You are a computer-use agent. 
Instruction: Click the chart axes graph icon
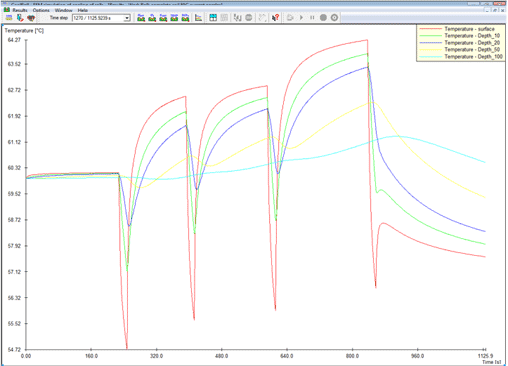(x=198, y=18)
